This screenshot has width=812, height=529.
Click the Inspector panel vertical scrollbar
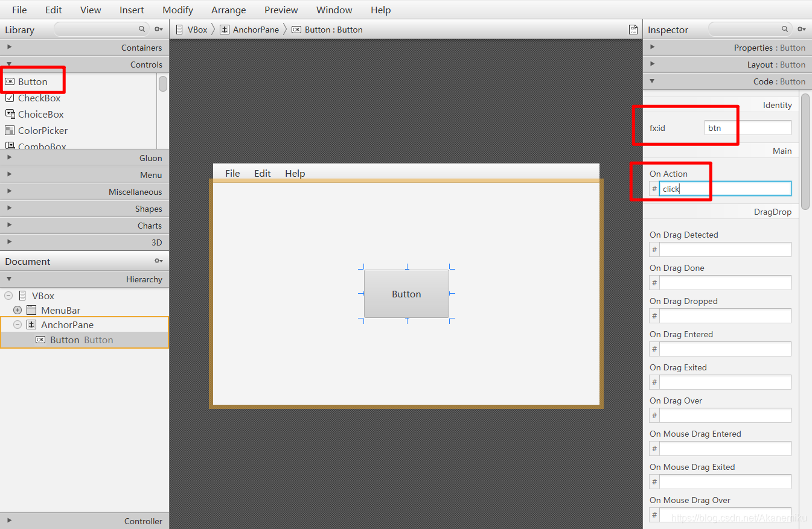[x=805, y=151]
